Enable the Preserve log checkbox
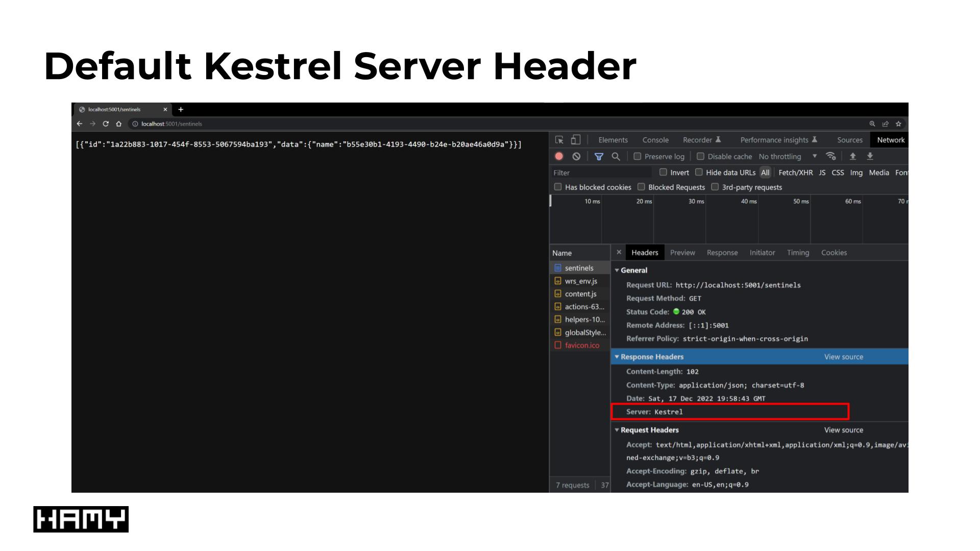 [638, 157]
